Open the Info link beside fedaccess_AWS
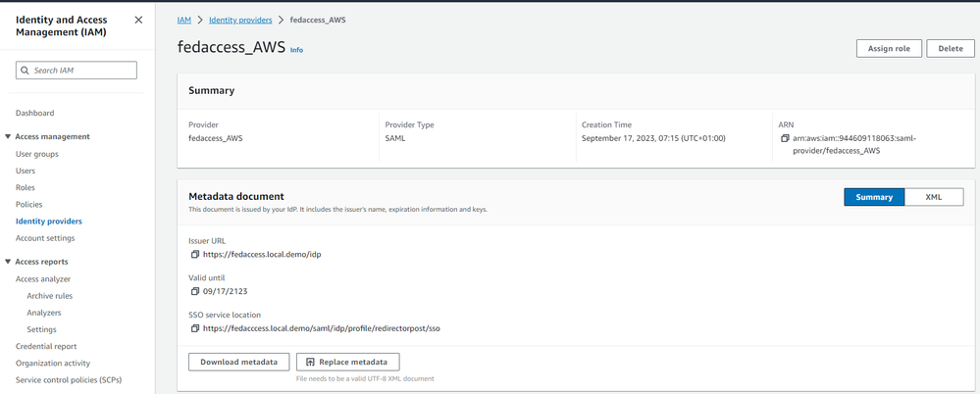Screen dimensions: 980x394 (296, 50)
